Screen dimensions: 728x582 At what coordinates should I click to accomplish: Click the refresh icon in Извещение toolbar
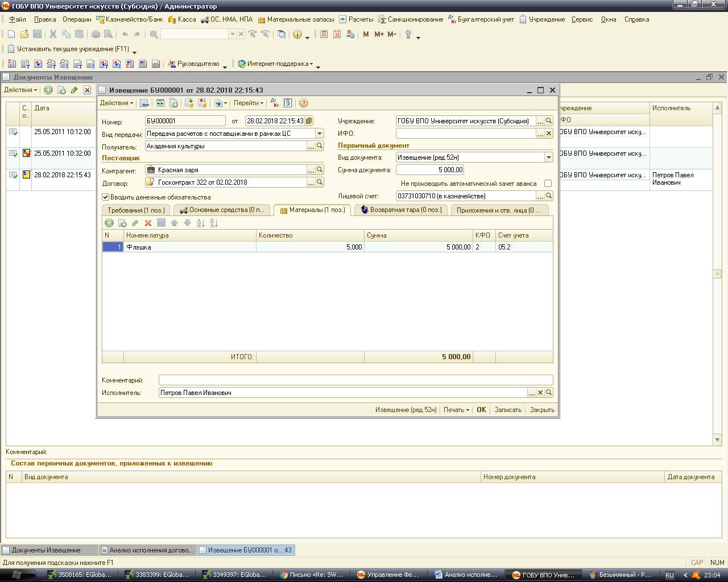160,103
